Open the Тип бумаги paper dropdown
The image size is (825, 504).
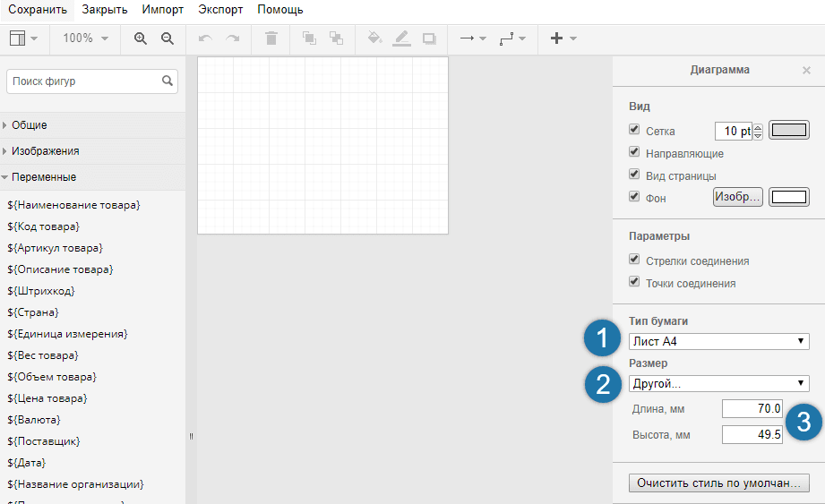(718, 341)
